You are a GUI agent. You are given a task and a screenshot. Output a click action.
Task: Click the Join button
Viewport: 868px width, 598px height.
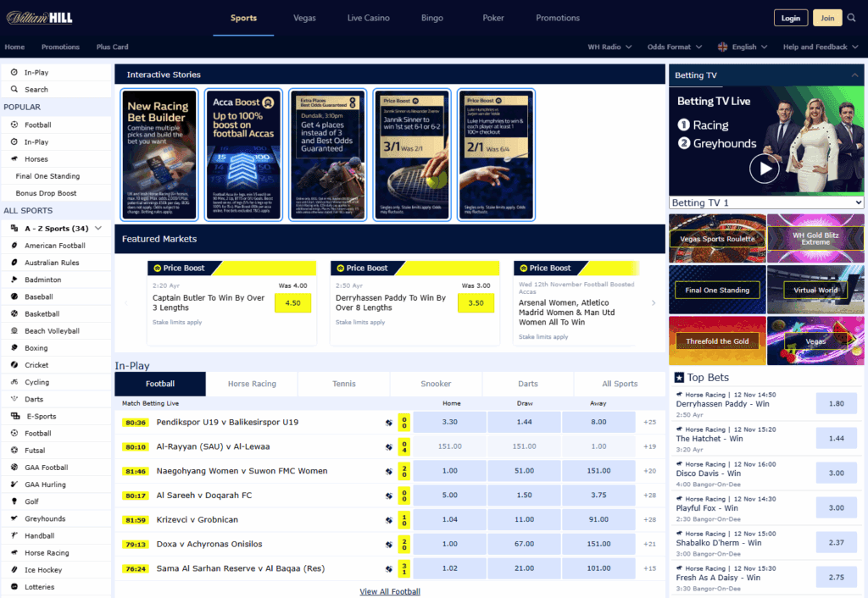point(827,17)
